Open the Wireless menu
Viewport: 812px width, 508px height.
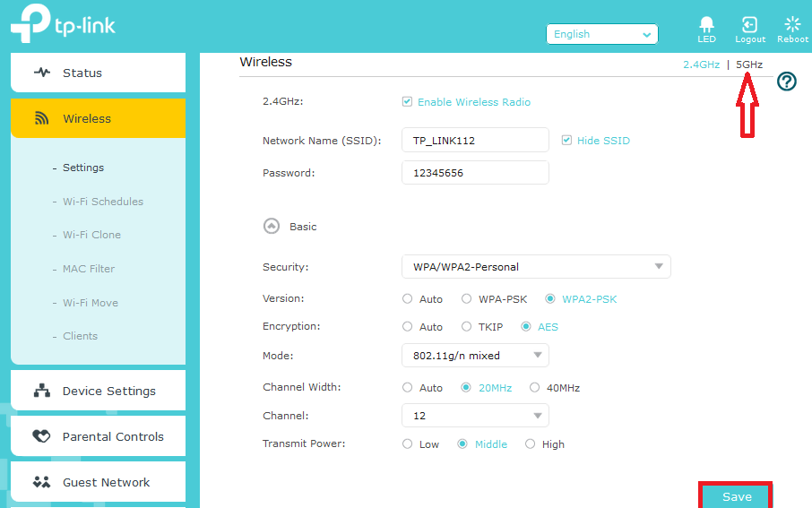tap(98, 118)
